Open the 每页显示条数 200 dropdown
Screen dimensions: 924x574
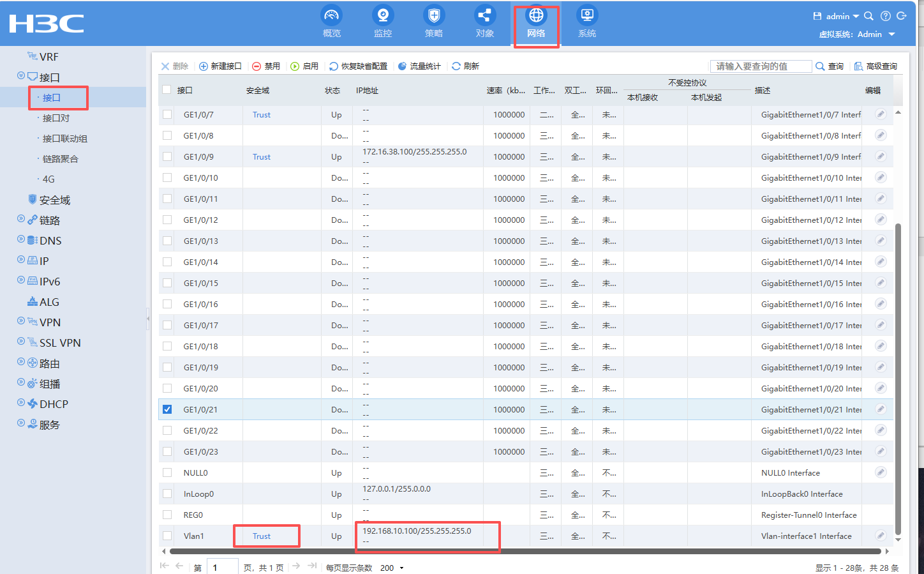point(392,568)
